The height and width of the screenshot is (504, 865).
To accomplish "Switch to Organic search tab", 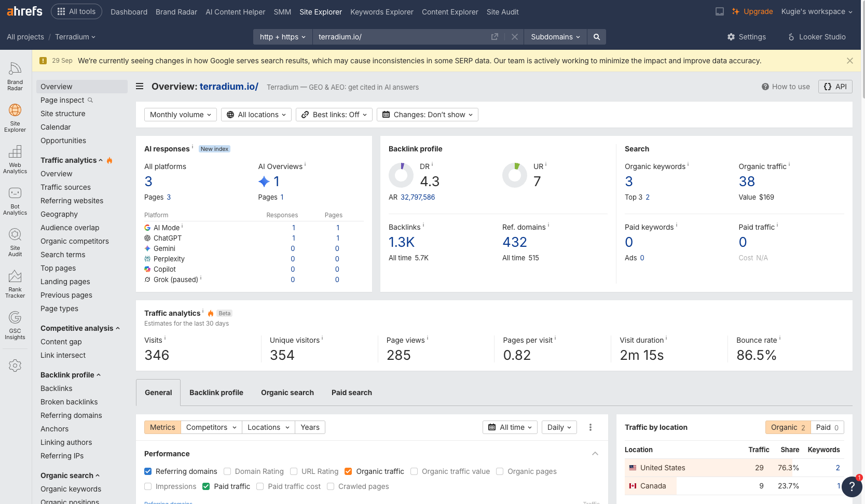I will tap(287, 393).
